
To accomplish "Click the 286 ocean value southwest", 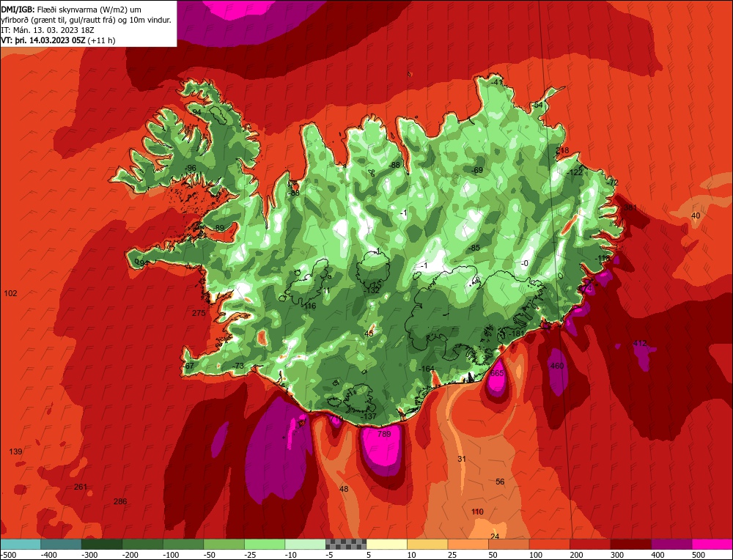I will click(x=120, y=501).
